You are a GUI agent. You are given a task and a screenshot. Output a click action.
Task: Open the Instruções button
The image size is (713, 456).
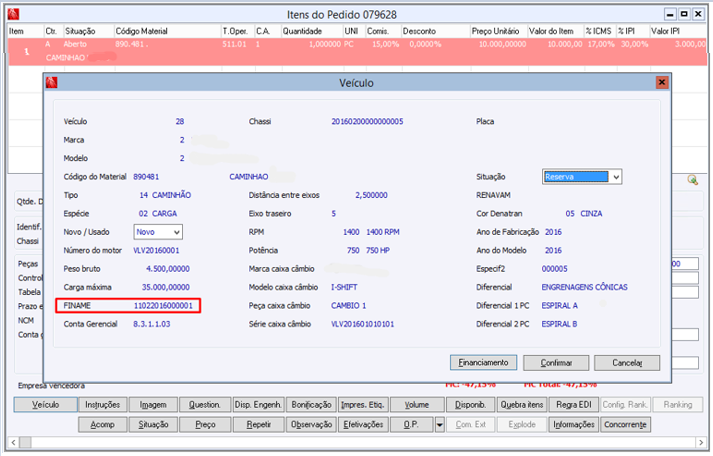point(102,405)
